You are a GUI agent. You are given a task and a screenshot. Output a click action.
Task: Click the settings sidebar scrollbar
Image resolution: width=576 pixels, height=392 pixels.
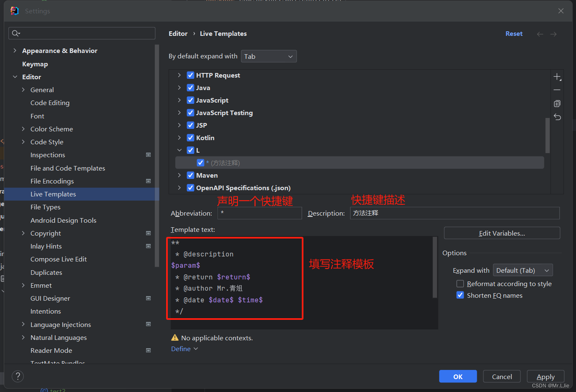(x=157, y=155)
